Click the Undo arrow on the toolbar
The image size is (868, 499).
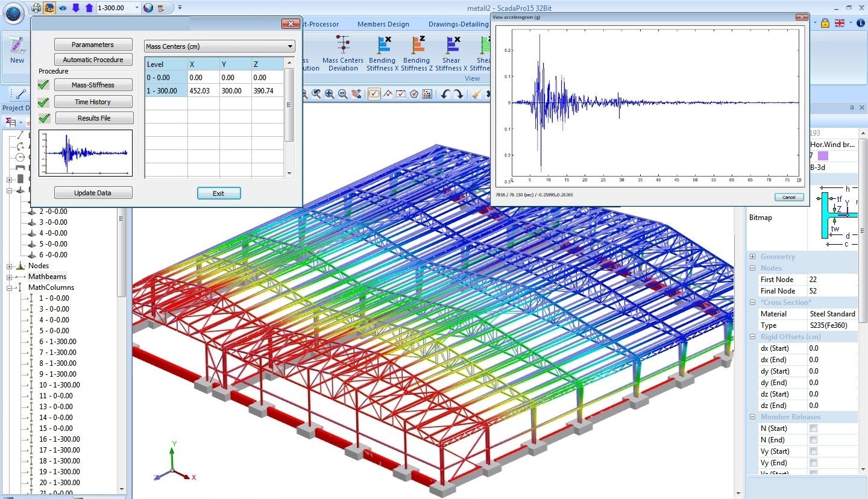pyautogui.click(x=445, y=93)
